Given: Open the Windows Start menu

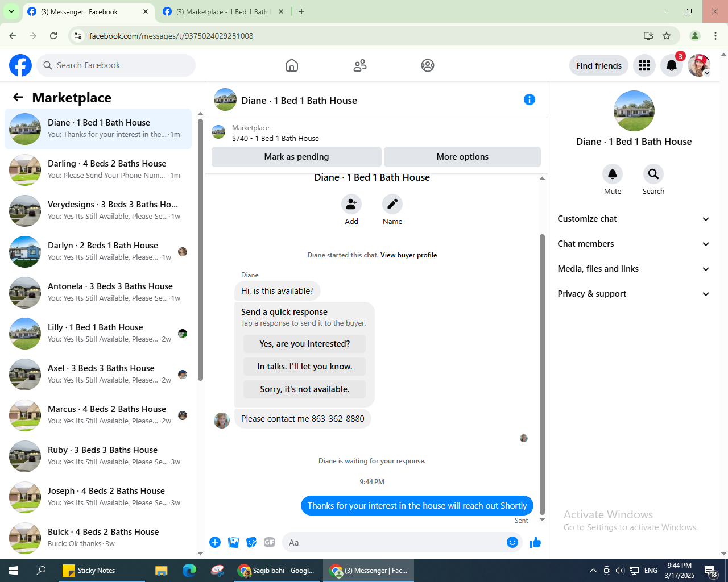Looking at the screenshot, I should 14,571.
